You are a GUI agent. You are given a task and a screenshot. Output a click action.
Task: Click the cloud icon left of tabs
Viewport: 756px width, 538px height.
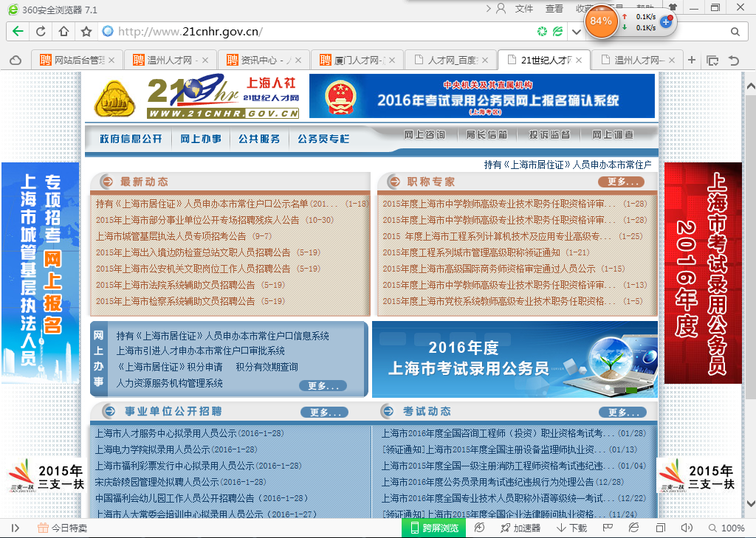[x=16, y=61]
